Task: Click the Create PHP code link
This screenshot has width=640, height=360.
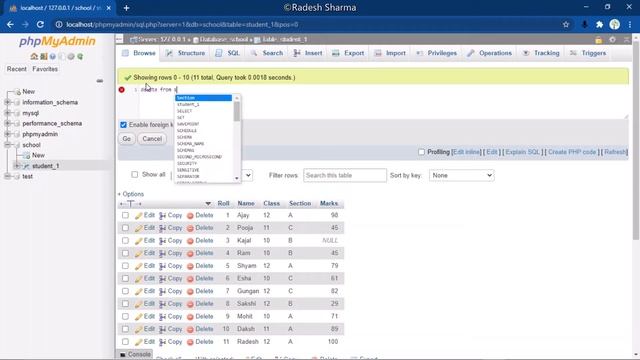Action: click(572, 152)
